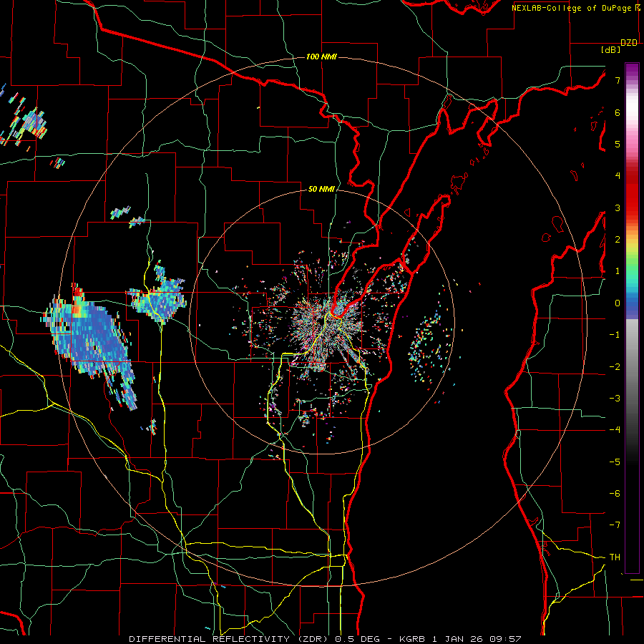Click the -5 dB tick label on the legend

click(x=615, y=462)
